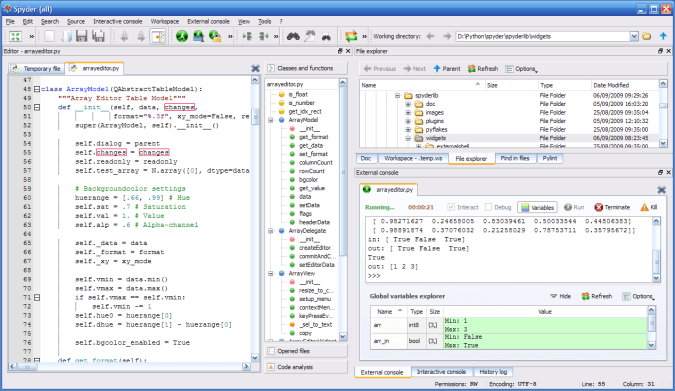
Task: Open the Interactive console menu
Action: click(118, 21)
